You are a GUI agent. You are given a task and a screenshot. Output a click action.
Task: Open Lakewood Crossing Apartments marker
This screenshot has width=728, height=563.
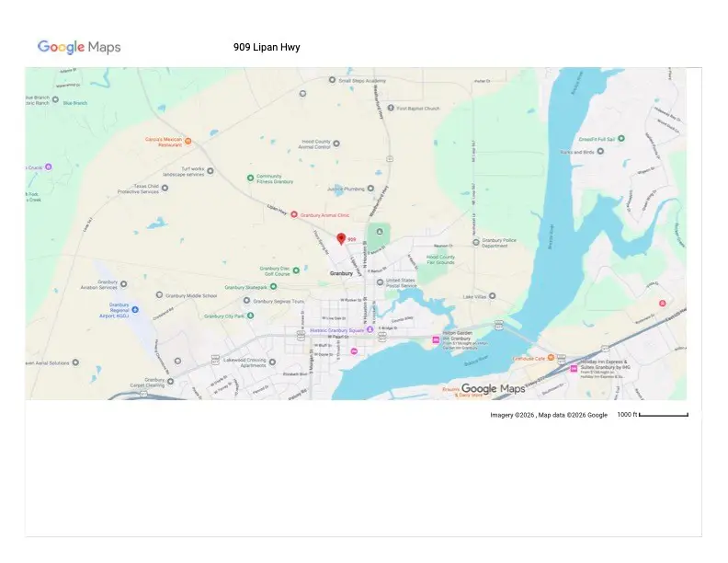point(272,362)
